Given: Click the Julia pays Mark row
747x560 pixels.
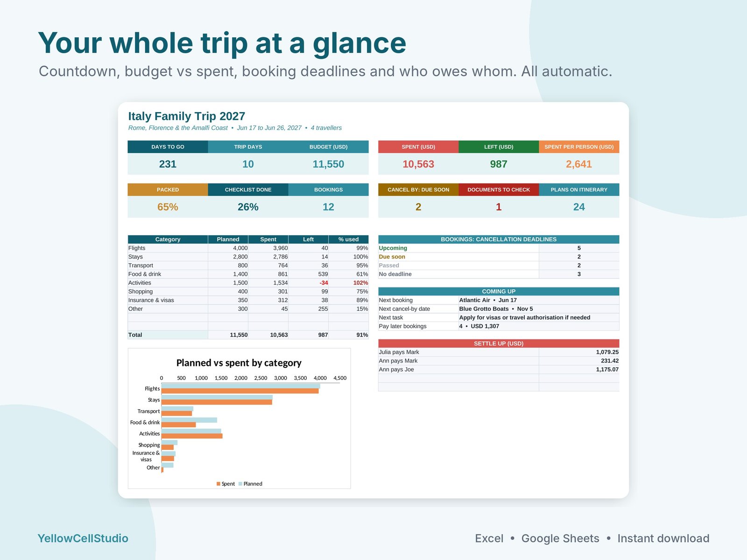Looking at the screenshot, I should 499,352.
